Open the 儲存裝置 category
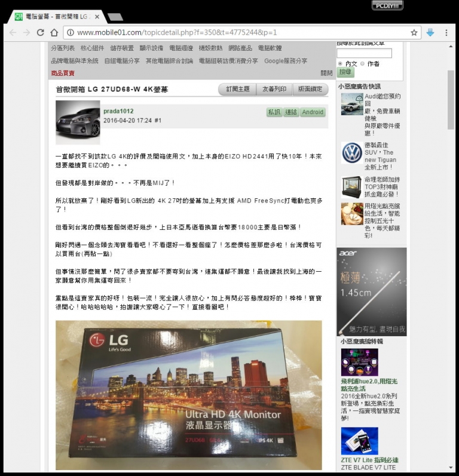 click(x=122, y=48)
